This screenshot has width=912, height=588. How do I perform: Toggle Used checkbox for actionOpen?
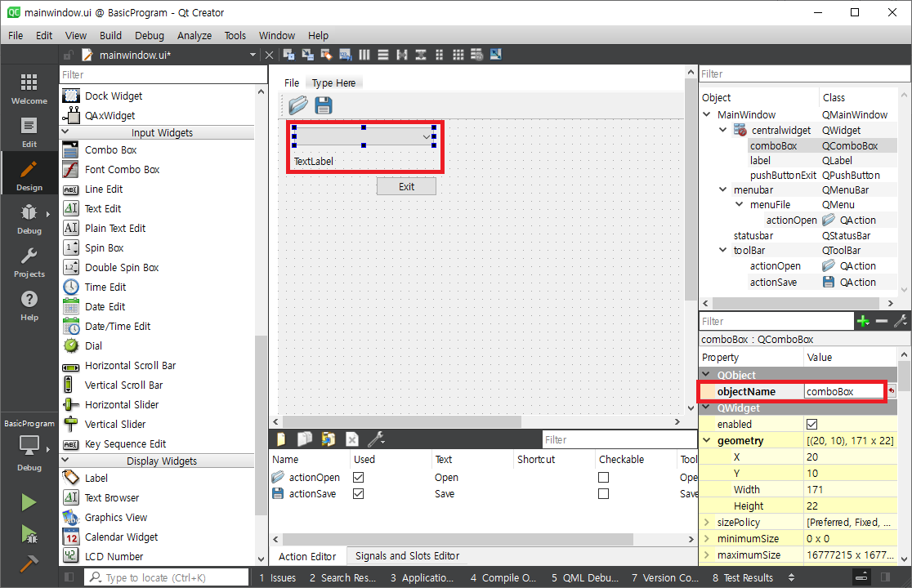[358, 477]
